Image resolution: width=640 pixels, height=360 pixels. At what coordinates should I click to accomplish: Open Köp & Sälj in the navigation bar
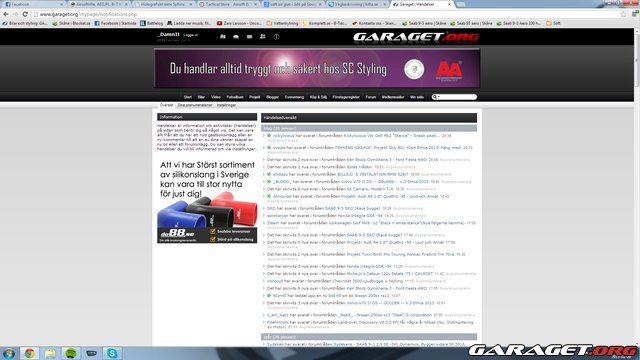pyautogui.click(x=318, y=97)
